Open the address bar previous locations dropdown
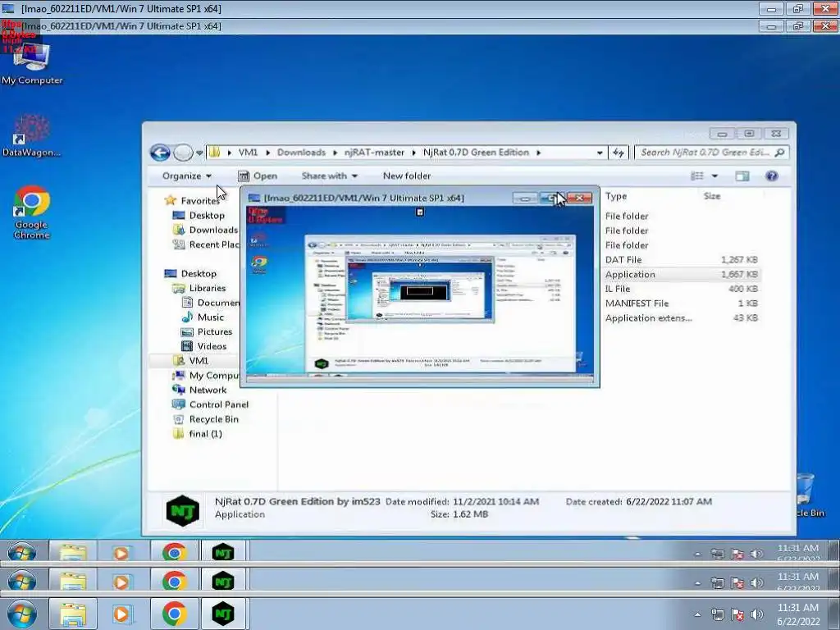Screen dimensions: 840x630 (600, 153)
